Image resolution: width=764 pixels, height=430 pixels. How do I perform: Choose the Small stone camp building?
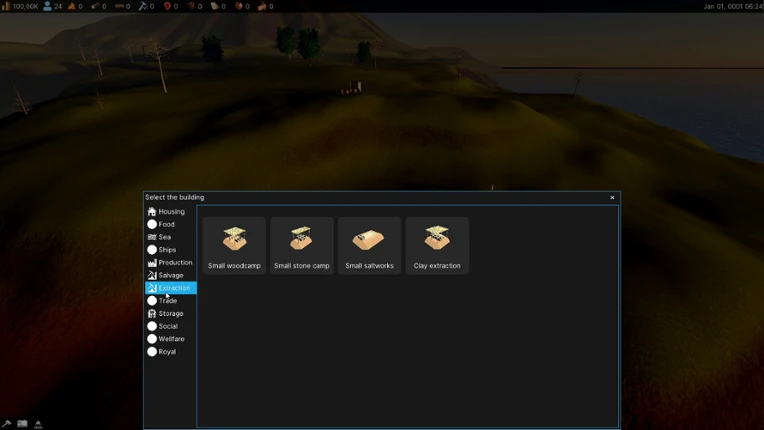click(302, 245)
